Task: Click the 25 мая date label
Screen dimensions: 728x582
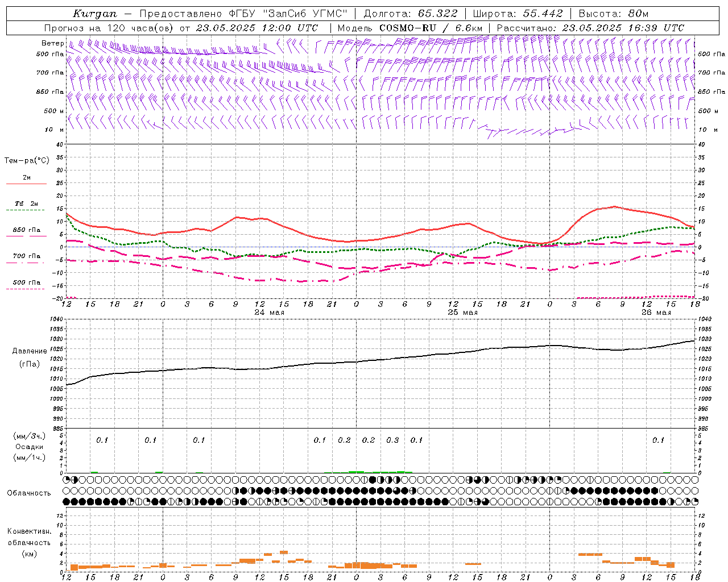Action: pos(463,313)
